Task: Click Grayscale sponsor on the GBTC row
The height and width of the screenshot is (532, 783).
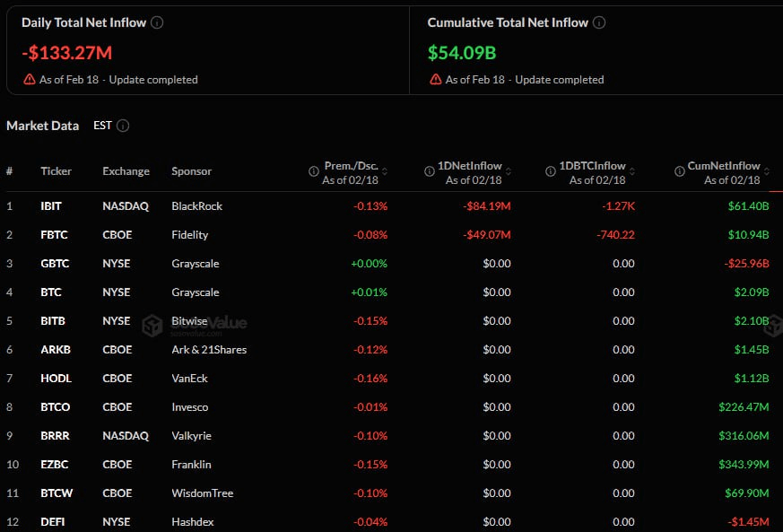Action: coord(195,263)
